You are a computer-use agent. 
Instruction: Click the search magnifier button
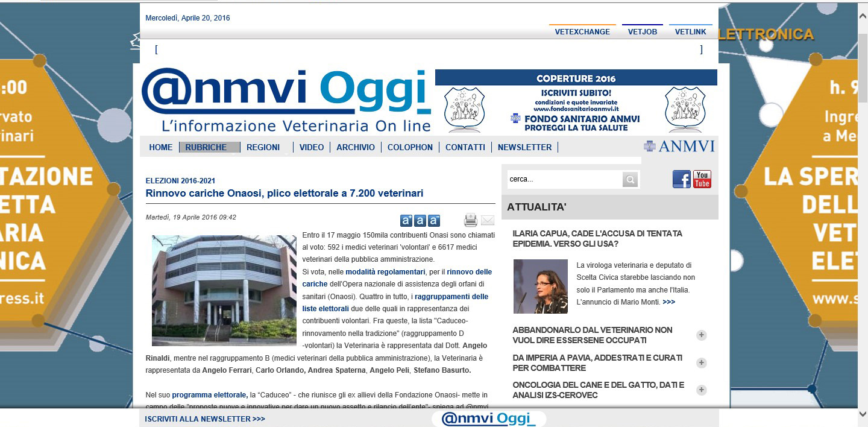pos(630,179)
